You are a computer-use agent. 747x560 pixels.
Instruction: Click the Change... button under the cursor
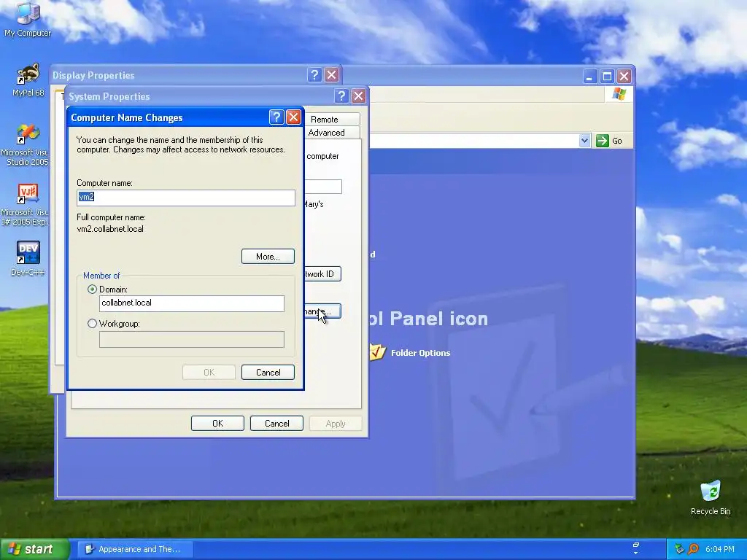point(322,311)
